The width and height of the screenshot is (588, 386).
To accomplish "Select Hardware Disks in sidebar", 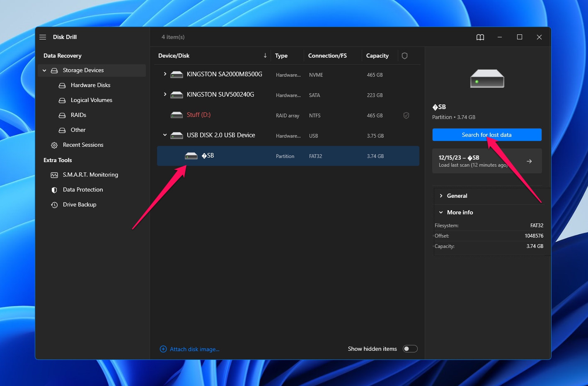I will click(x=91, y=85).
